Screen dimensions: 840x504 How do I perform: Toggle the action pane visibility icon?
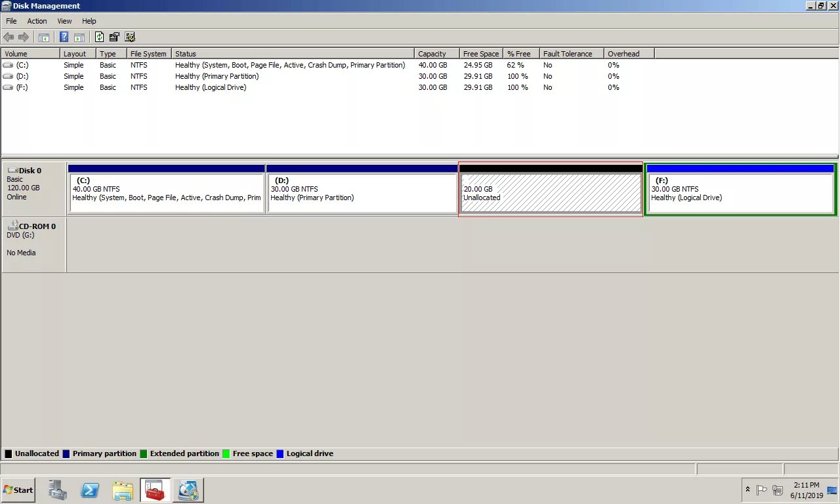pos(79,37)
